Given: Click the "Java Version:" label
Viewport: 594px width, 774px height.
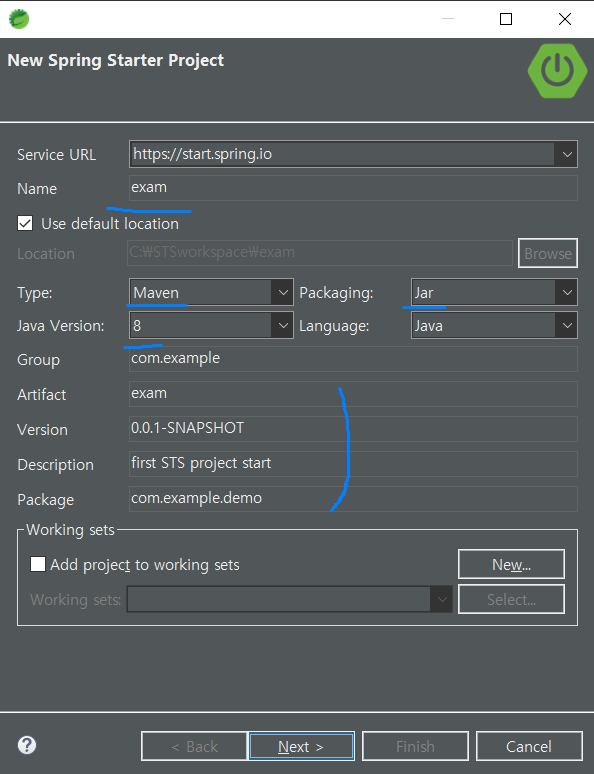Looking at the screenshot, I should [x=61, y=326].
